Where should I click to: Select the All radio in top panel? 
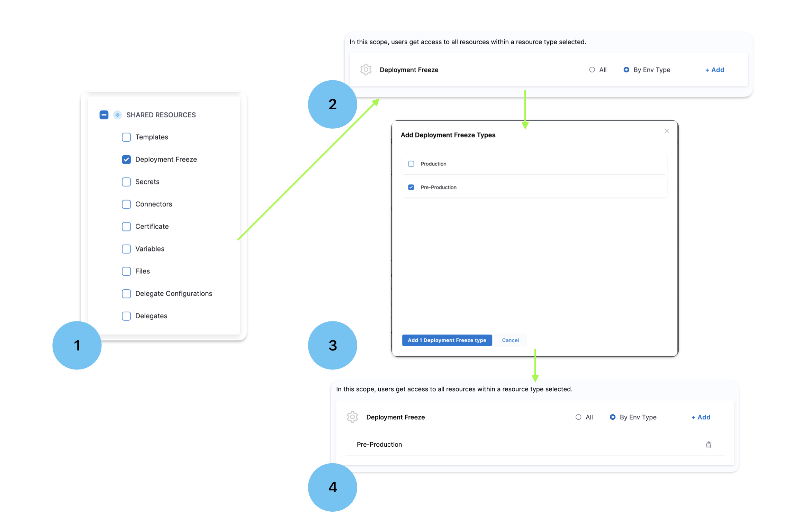(x=592, y=70)
